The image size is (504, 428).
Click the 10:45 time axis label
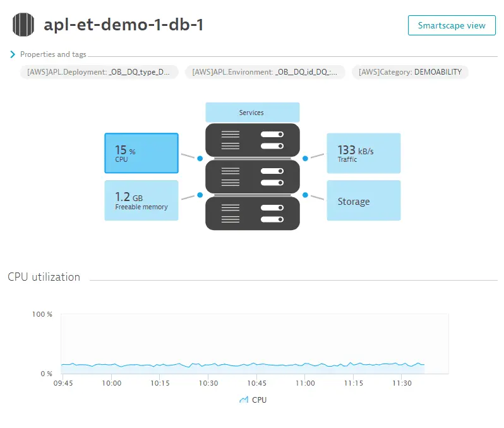click(257, 383)
